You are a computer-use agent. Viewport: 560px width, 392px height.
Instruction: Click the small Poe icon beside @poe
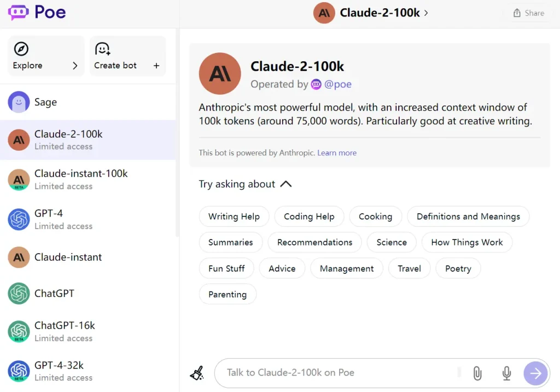[316, 84]
